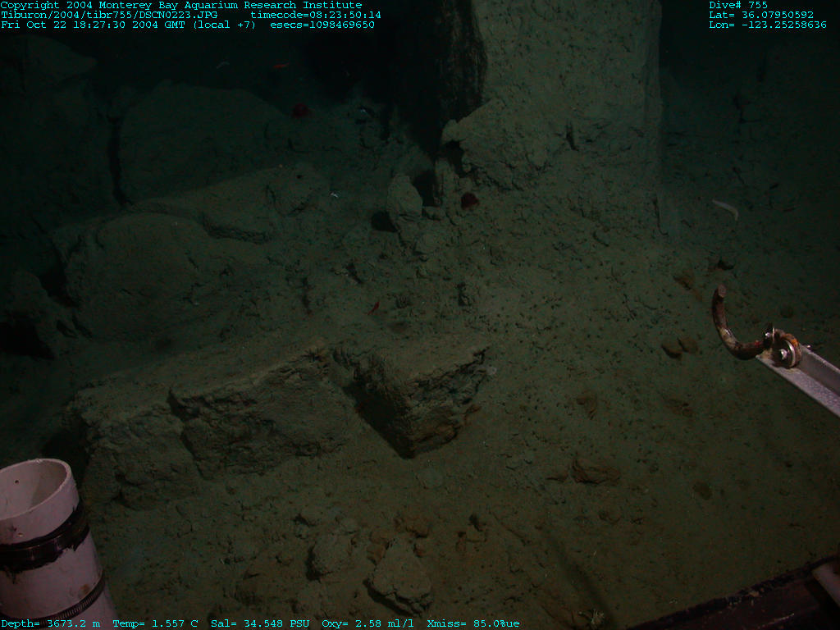Image resolution: width=840 pixels, height=630 pixels.
Task: Click the Lat= 36.07950592 readout
Action: (761, 15)
